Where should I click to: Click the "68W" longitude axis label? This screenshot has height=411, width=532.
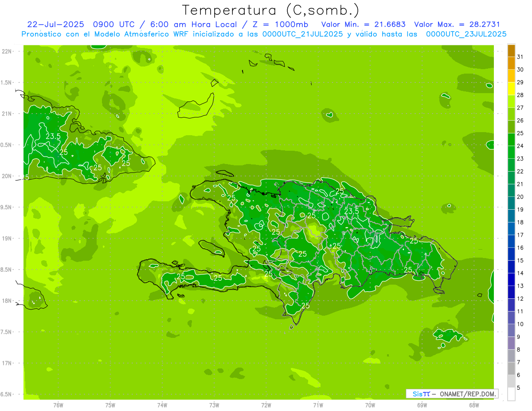(474, 405)
